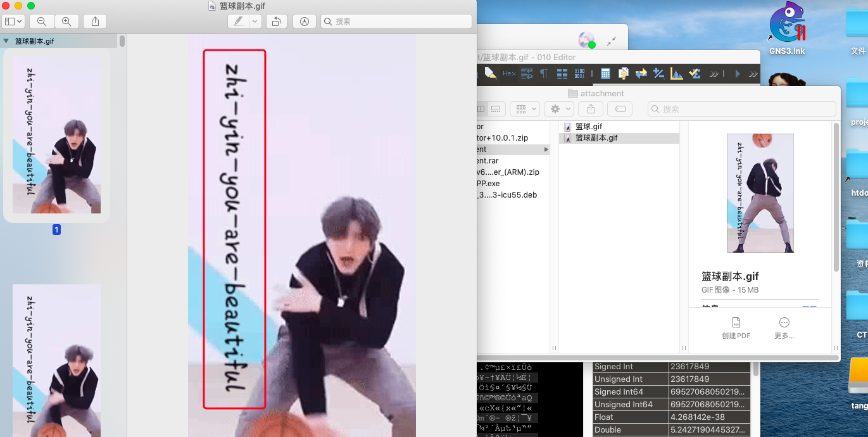
Task: Expand the first toolbar overflow chevron in 010 Editor
Action: click(714, 74)
